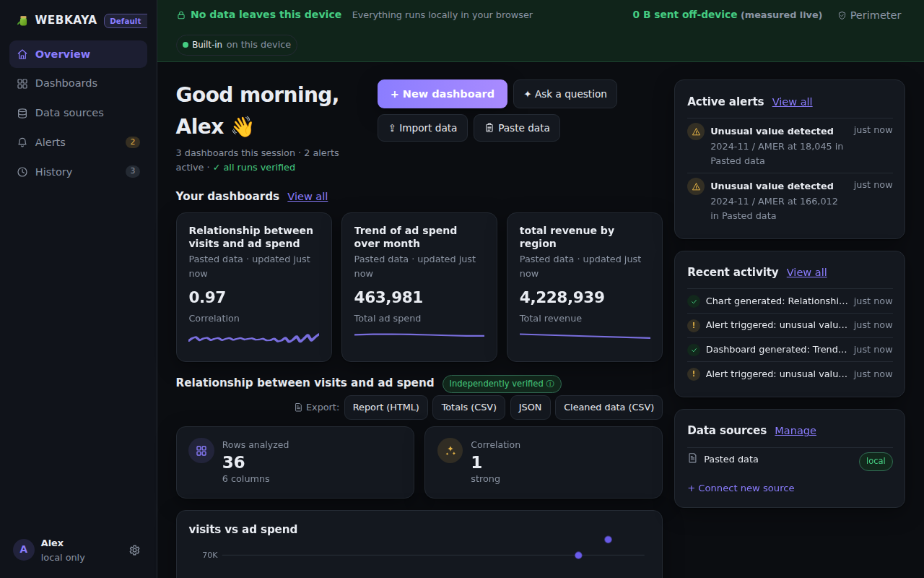Export Totals CSV

469,407
